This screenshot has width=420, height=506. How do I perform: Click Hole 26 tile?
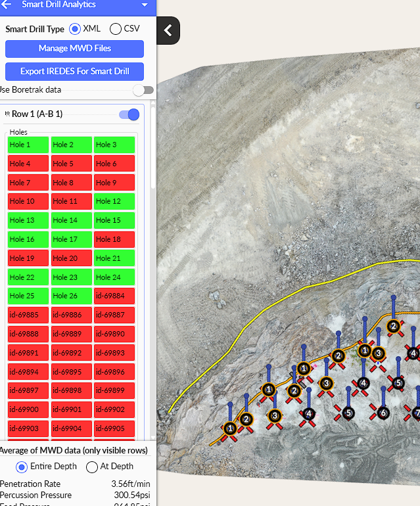[x=72, y=296]
